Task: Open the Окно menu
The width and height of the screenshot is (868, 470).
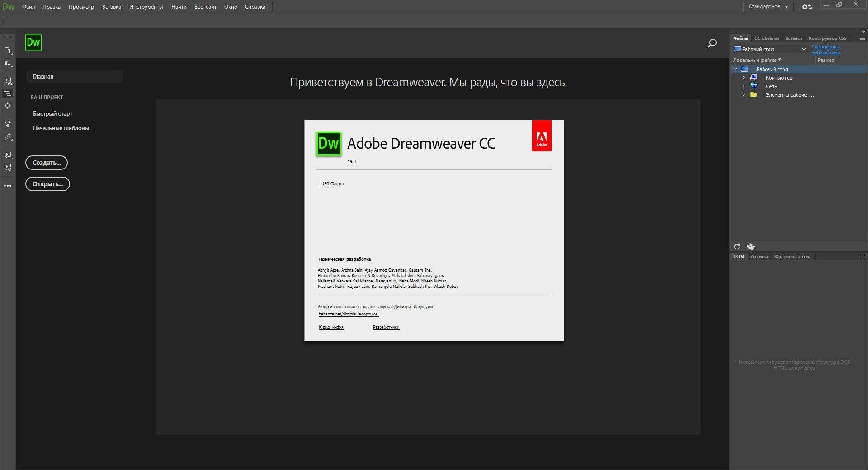Action: point(231,7)
